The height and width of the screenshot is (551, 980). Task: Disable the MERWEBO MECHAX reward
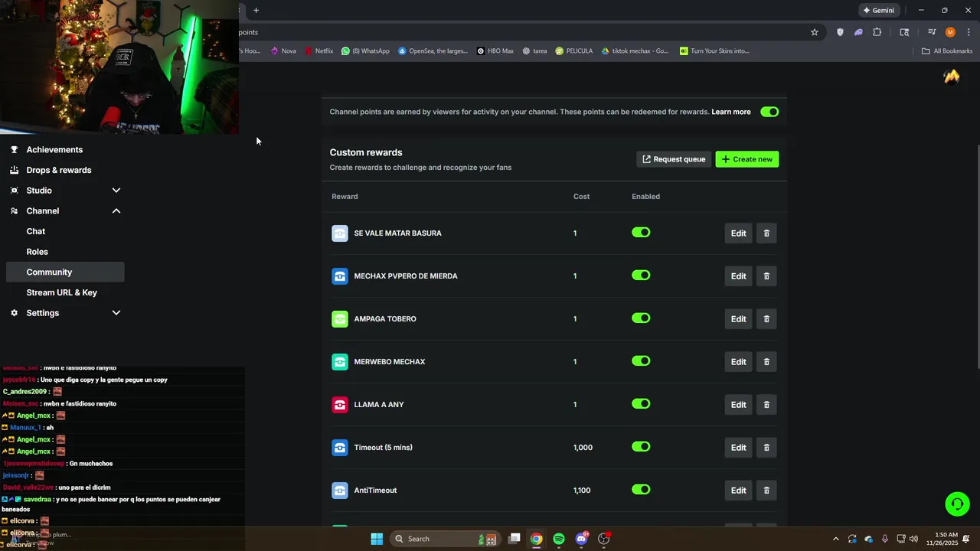[x=641, y=361]
